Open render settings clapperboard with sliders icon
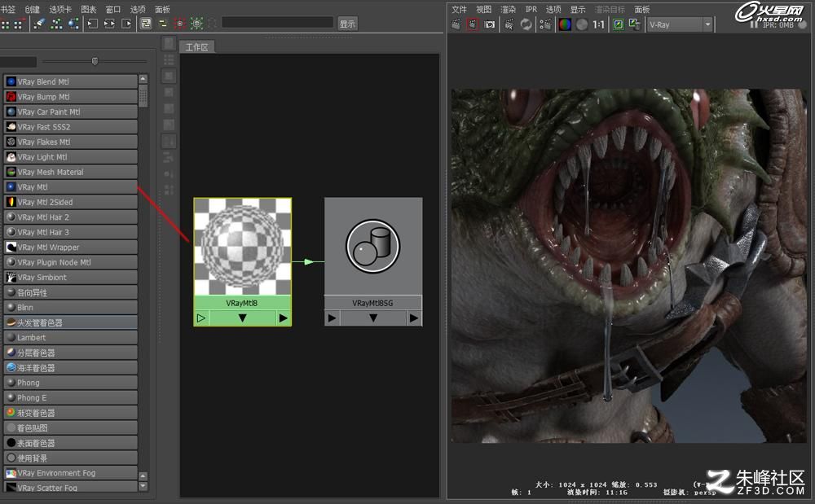The width and height of the screenshot is (815, 504). click(x=545, y=24)
